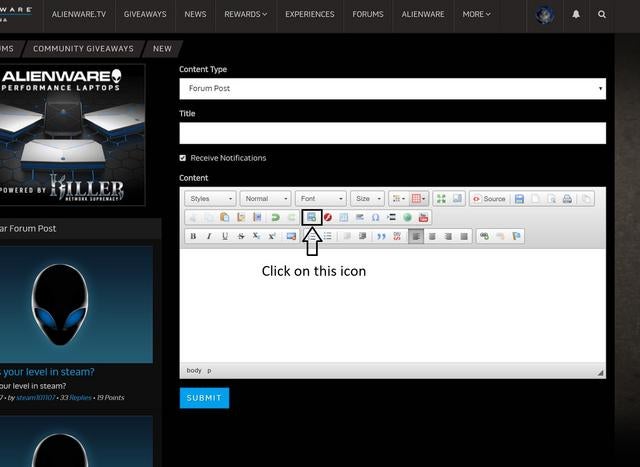The width and height of the screenshot is (640, 467).
Task: Open the Normal paragraph format dropdown
Action: (x=266, y=199)
